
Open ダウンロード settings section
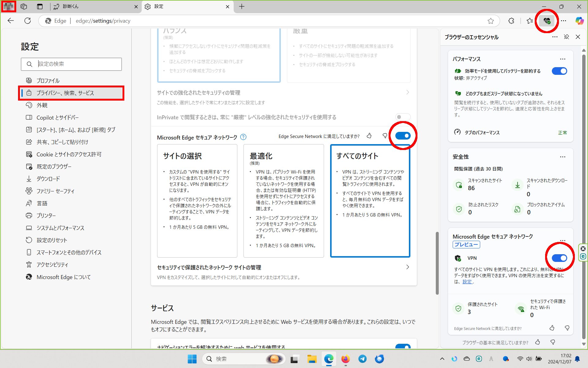[71, 179]
